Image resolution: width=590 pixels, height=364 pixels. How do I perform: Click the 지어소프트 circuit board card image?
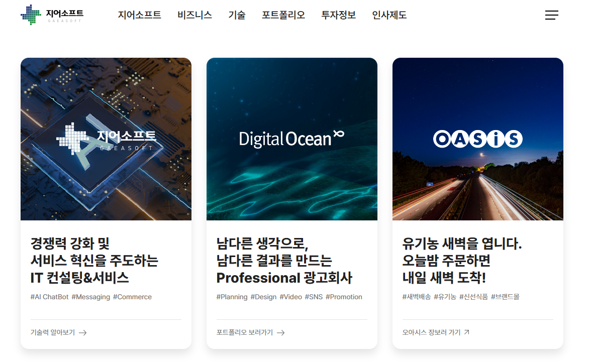(x=106, y=139)
